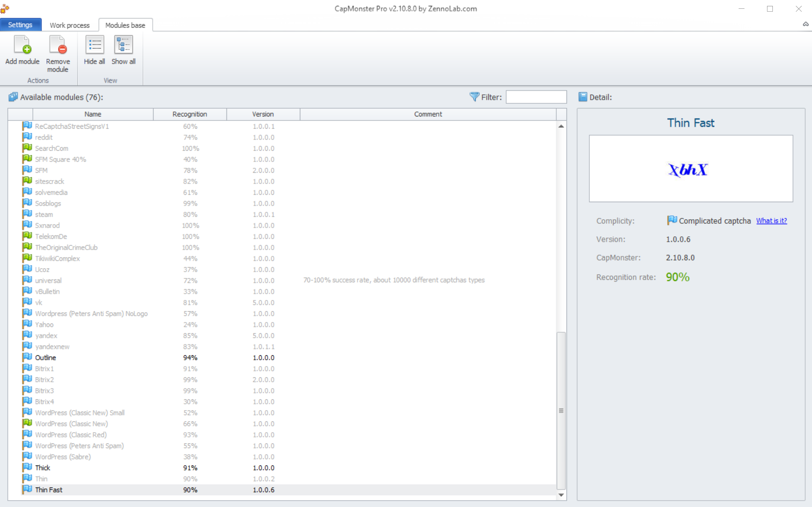Click the Comment column header
This screenshot has height=507, width=812.
point(428,114)
